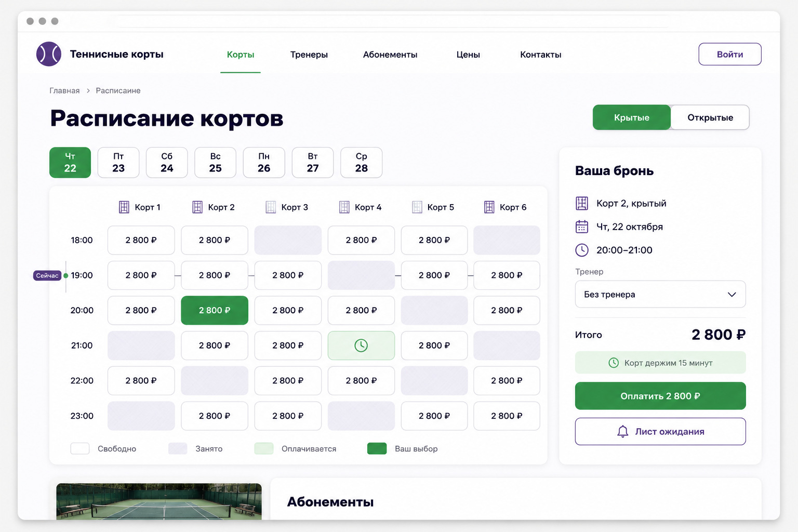Deselect chosen Корт 2 slot at 20:00

215,310
